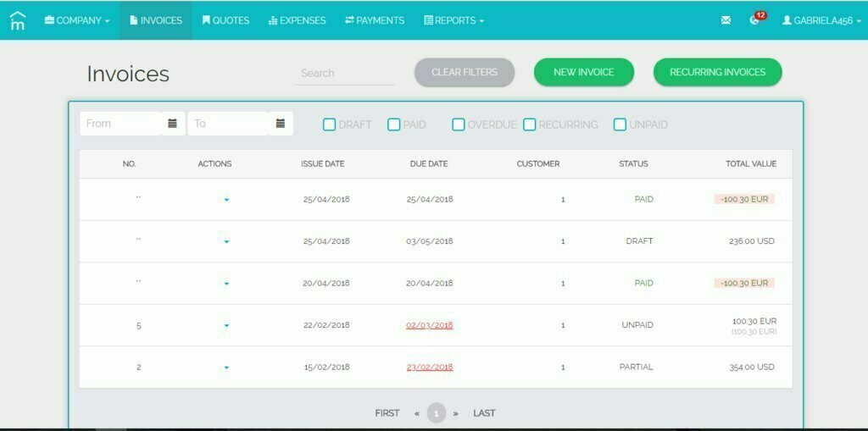Image resolution: width=868 pixels, height=431 pixels.
Task: Expand actions for invoice number 5
Action: (x=226, y=326)
